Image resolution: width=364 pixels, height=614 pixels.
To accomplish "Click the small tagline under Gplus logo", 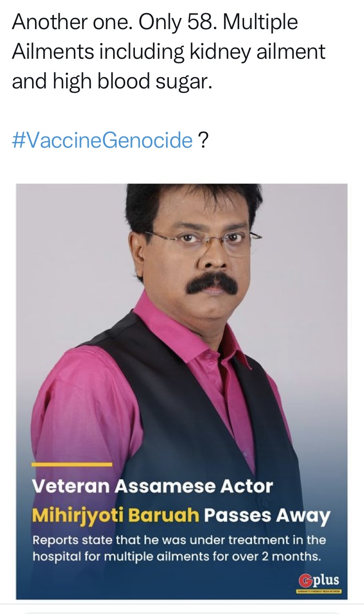I will pyautogui.click(x=319, y=591).
